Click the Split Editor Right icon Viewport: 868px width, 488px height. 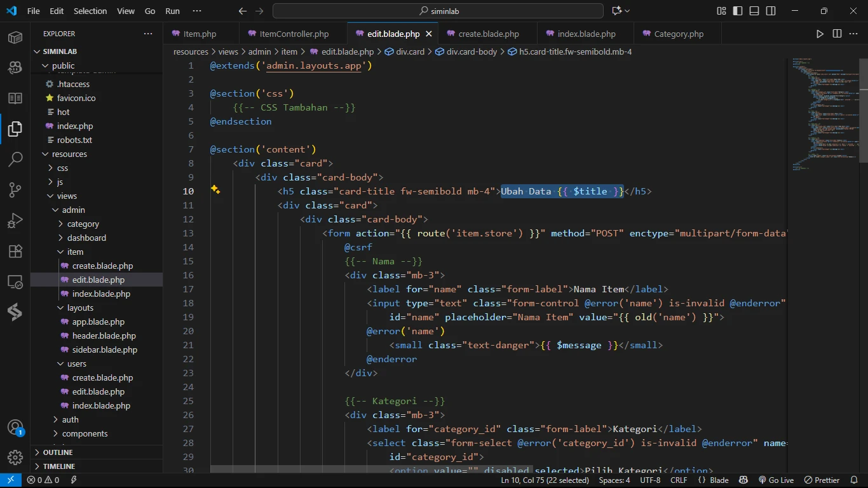pyautogui.click(x=837, y=34)
